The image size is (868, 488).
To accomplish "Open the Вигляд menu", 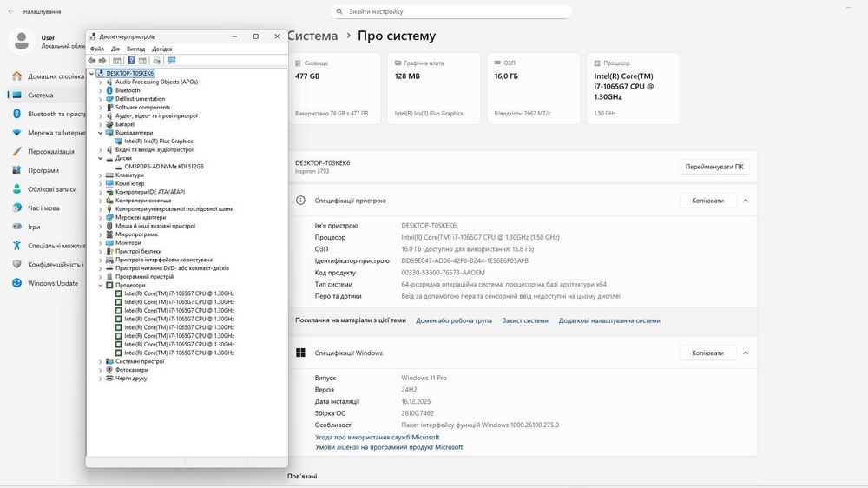I will (135, 49).
